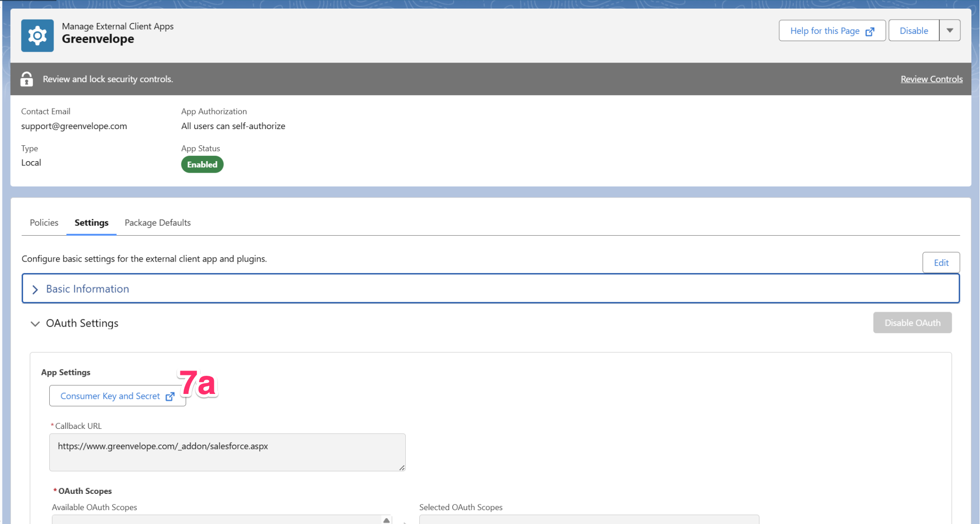Screen dimensions: 980x524
Task: Collapse the OAuth Settings section
Action: coord(35,324)
